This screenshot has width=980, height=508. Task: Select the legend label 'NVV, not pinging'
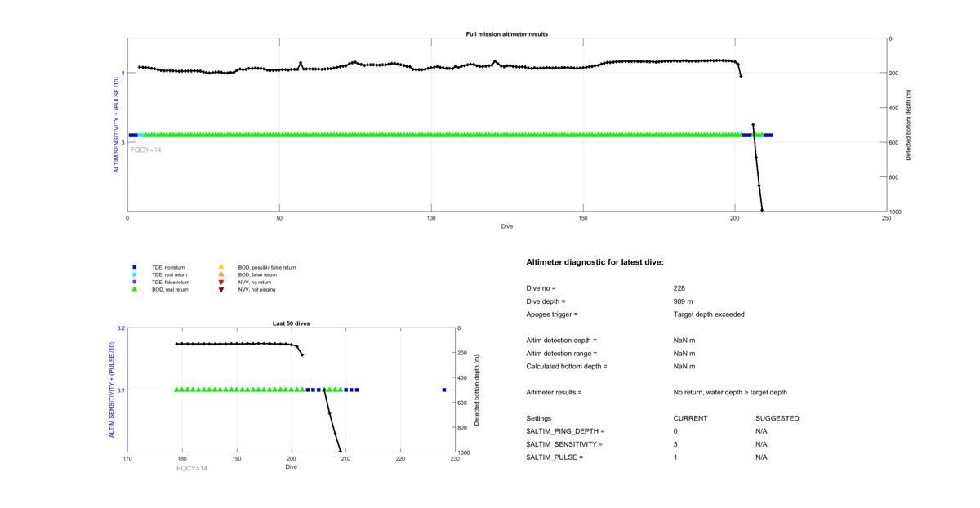(257, 289)
